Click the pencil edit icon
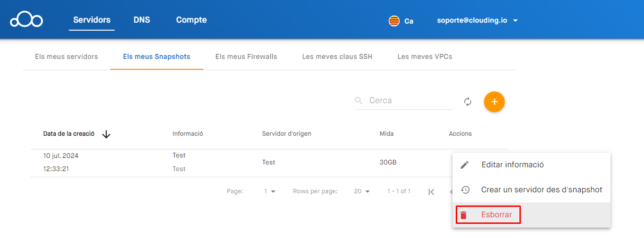644x238 pixels. pyautogui.click(x=465, y=164)
